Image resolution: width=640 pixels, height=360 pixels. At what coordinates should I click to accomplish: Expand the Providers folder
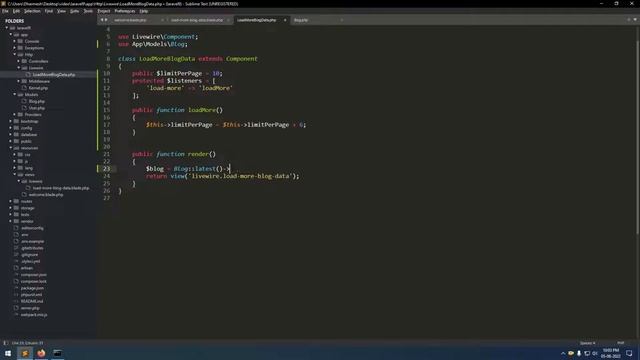pos(15,115)
